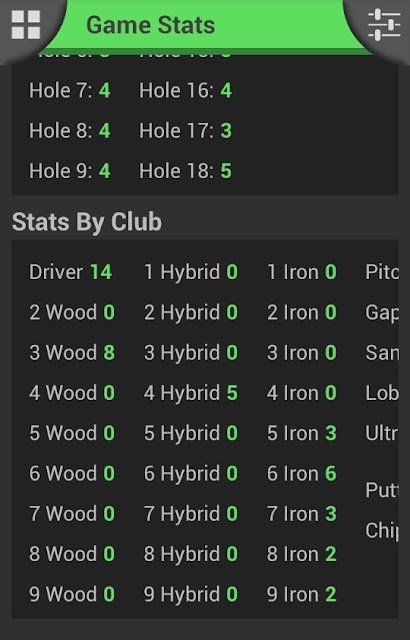Tap the 1 Hybrid 0 entry
Screen dimensions: 410x640
click(191, 272)
